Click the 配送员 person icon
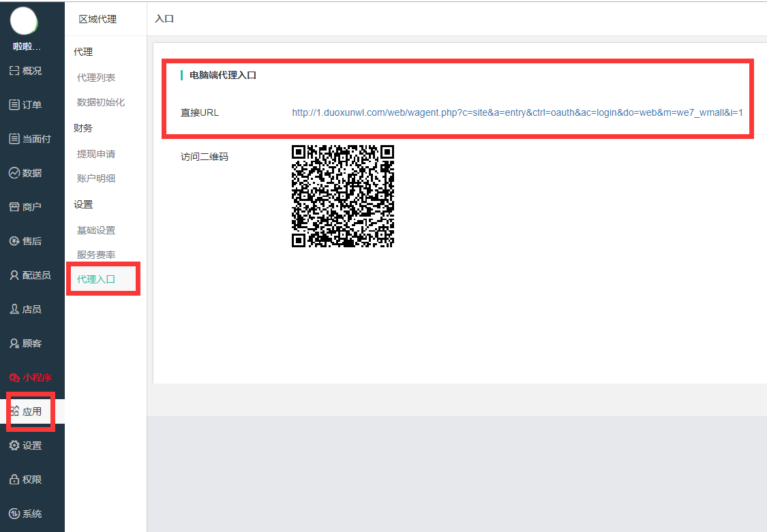 click(14, 275)
